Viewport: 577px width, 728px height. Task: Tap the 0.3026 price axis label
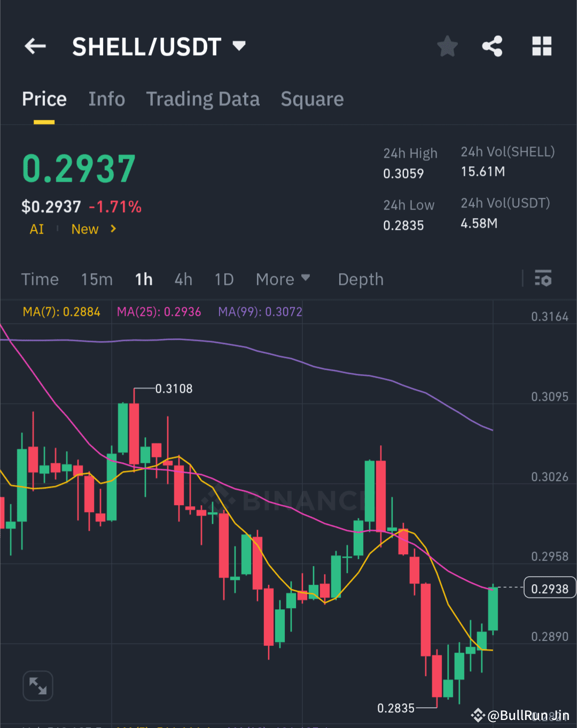(550, 477)
